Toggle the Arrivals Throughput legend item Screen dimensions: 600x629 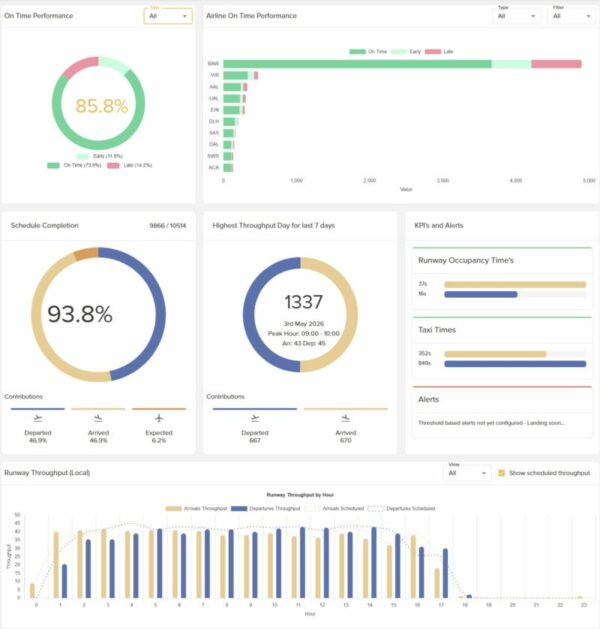pos(197,508)
